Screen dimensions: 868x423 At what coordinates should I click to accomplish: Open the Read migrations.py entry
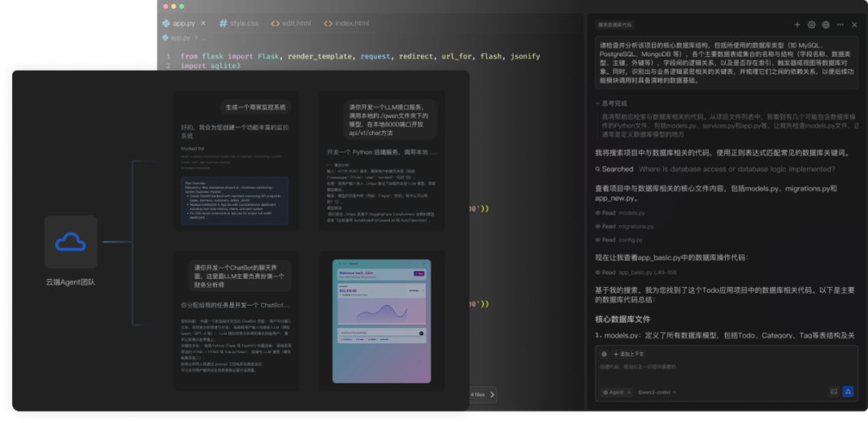click(624, 227)
